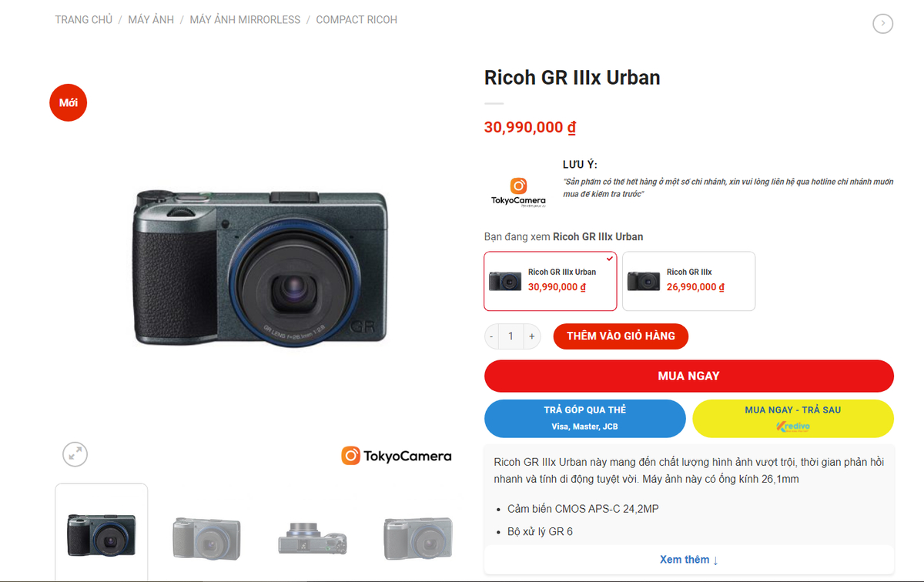Select second gray camera thumbnail
Viewport: 924px width, 582px height.
click(x=418, y=537)
